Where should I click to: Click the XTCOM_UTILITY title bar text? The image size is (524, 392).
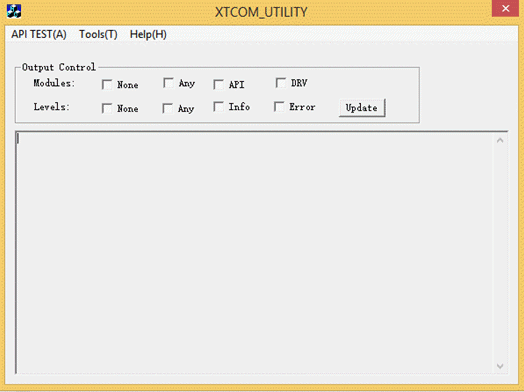261,12
